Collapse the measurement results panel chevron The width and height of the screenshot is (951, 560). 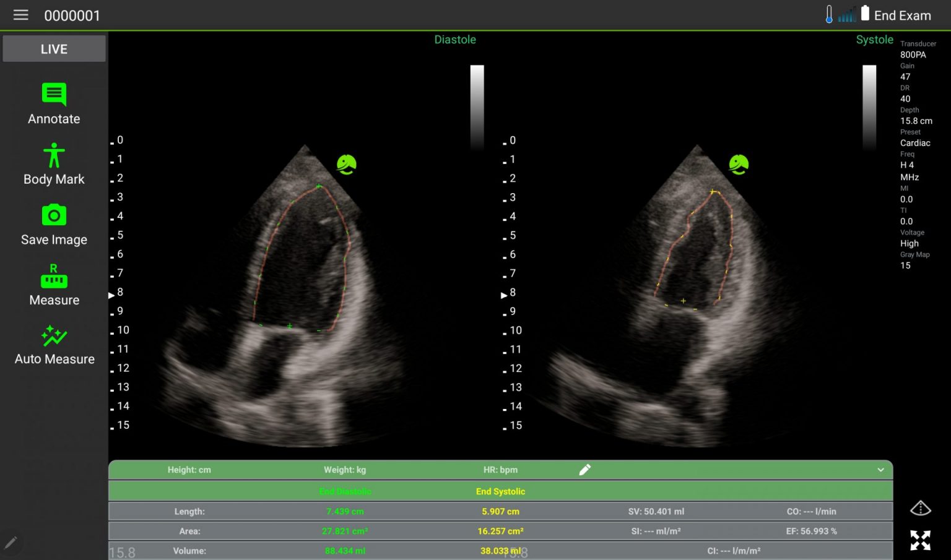pyautogui.click(x=880, y=470)
